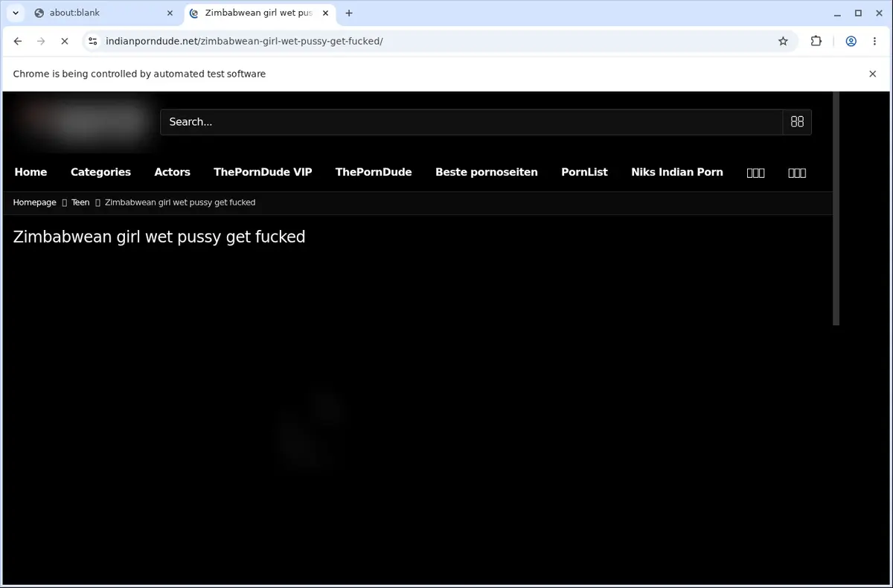Image resolution: width=893 pixels, height=588 pixels.
Task: Close the currently active browser tab
Action: [324, 13]
